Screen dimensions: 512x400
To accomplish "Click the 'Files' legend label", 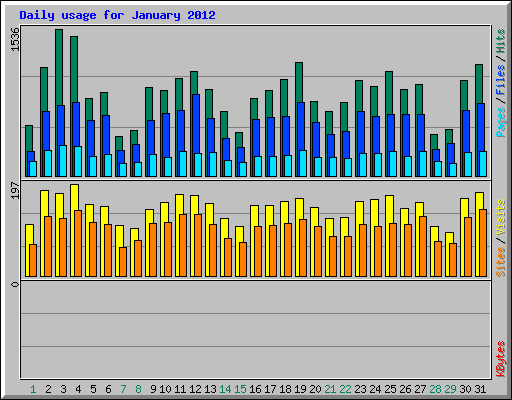I will pos(500,79).
